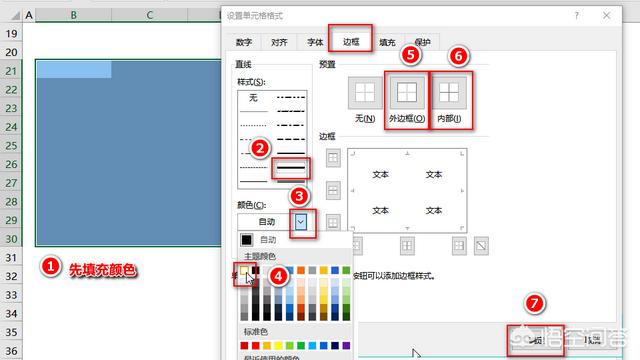Image resolution: width=640 pixels, height=360 pixels.
Task: Close the 设置单元格格式 dialog
Action: tap(607, 16)
